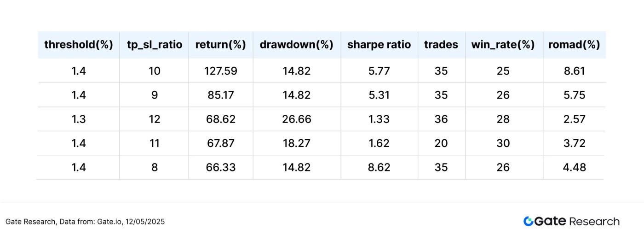Click the return(%) column header
This screenshot has height=241, width=644.
pyautogui.click(x=221, y=45)
